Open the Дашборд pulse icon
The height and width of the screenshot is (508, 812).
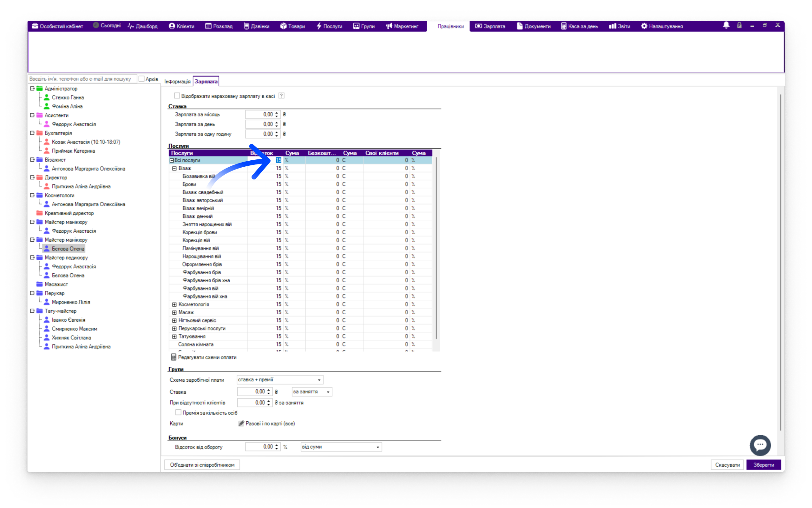[131, 26]
